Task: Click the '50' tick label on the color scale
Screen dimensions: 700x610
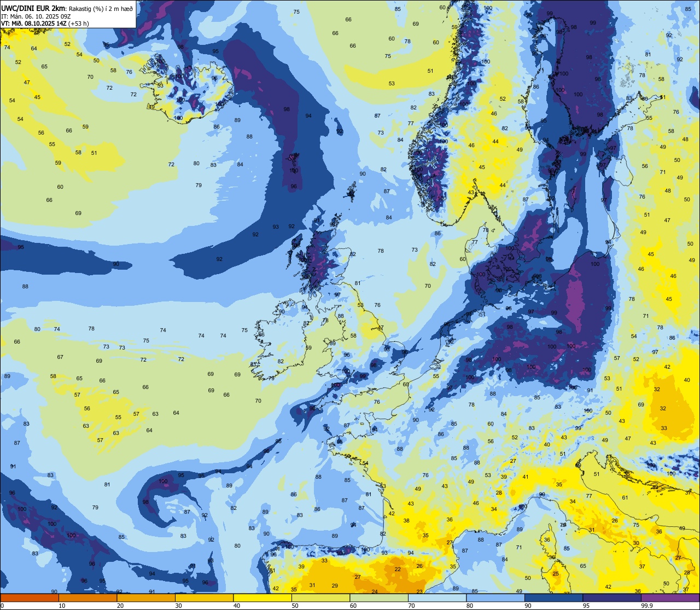Action: [x=295, y=606]
